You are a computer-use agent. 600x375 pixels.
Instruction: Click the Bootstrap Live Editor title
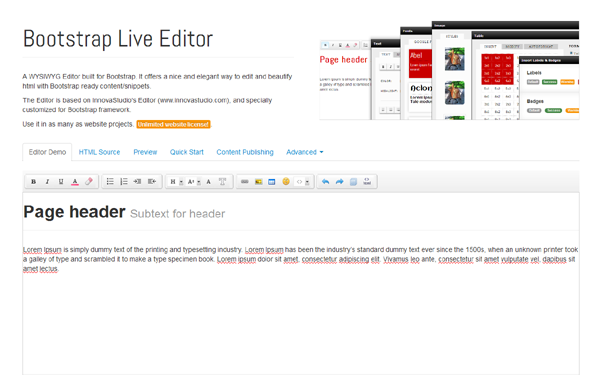point(118,39)
